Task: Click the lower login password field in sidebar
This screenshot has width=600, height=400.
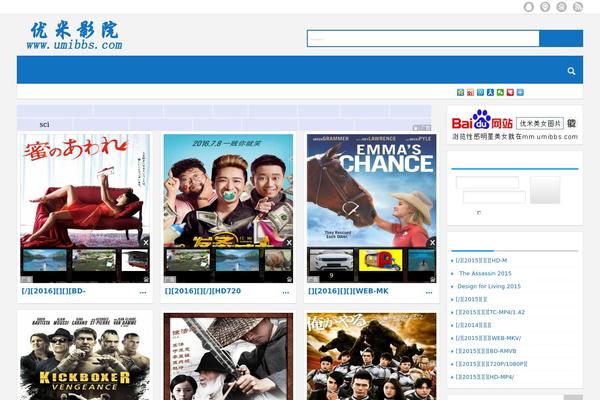Action: [494, 197]
